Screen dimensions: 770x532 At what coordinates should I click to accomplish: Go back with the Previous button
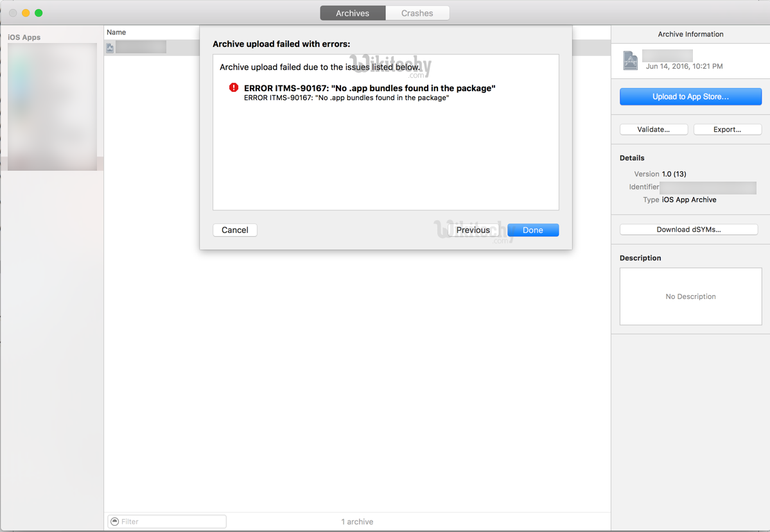click(473, 230)
